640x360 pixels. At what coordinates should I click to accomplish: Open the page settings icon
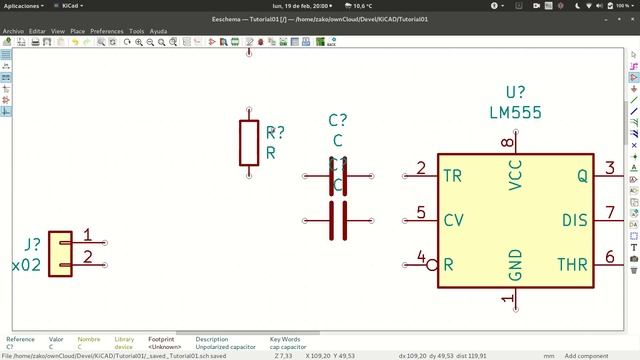click(21, 42)
